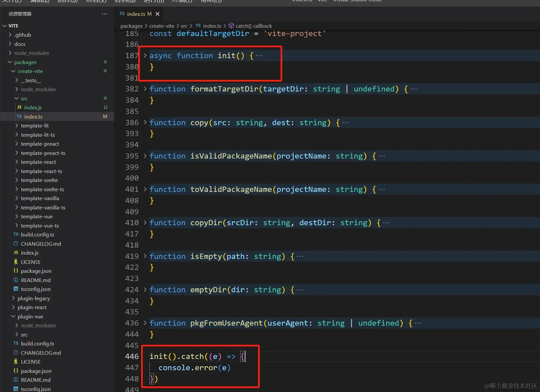Open the template-preact-ts folder
The width and height of the screenshot is (540, 392).
[x=43, y=153]
